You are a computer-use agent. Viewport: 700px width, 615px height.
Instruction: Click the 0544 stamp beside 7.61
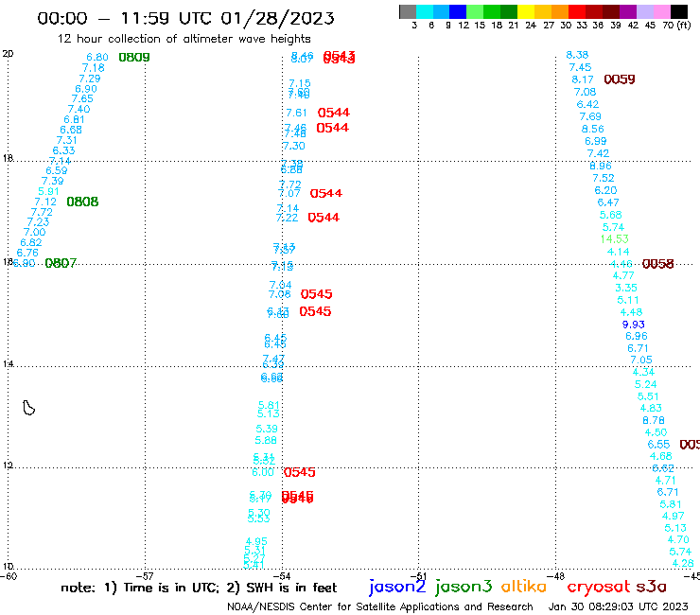[x=334, y=113]
